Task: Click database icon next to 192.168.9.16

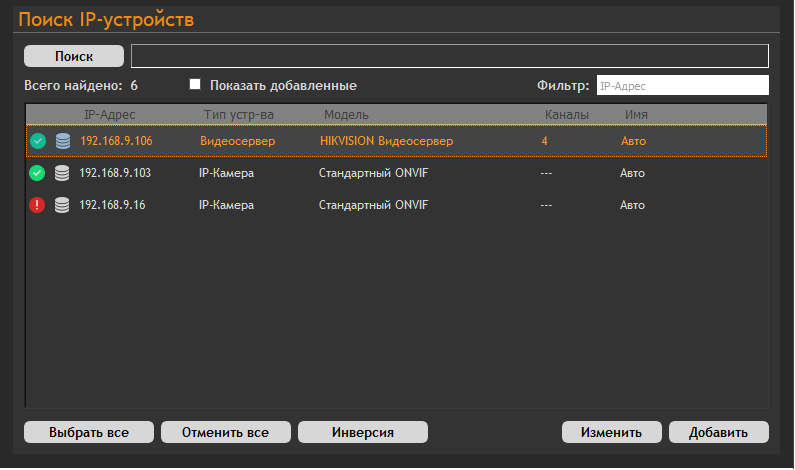Action: [x=62, y=205]
